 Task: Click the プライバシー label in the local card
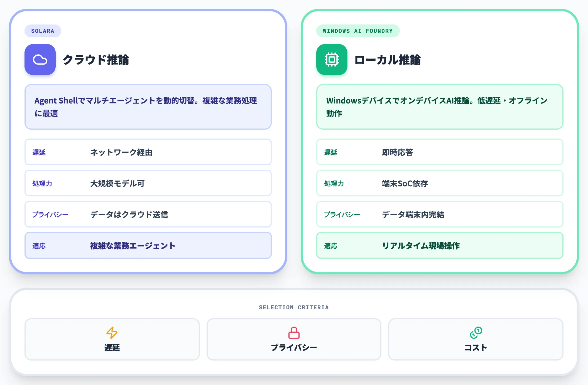click(x=342, y=215)
